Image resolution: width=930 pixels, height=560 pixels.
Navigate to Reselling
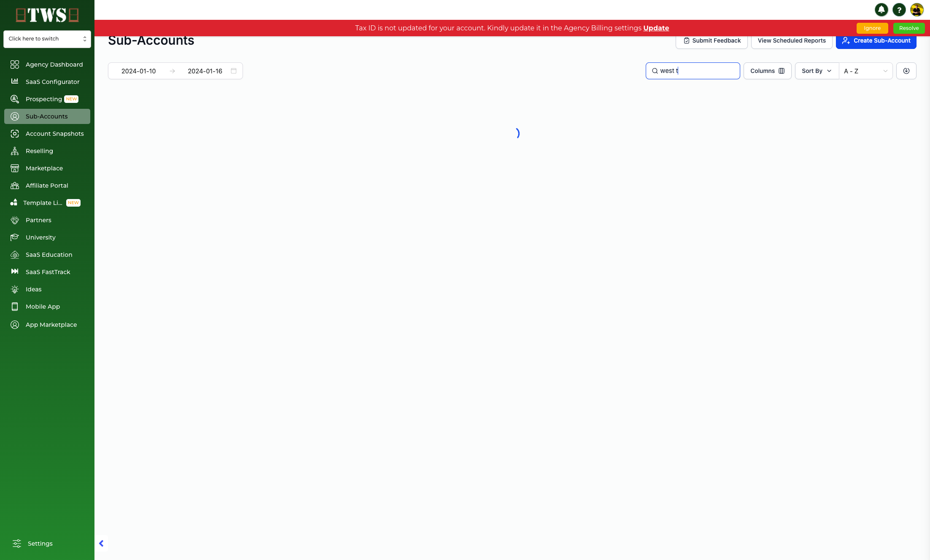[x=47, y=151]
